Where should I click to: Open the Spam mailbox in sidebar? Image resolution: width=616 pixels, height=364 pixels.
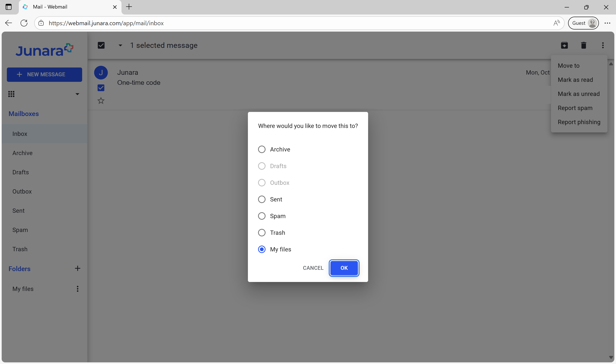point(44,230)
